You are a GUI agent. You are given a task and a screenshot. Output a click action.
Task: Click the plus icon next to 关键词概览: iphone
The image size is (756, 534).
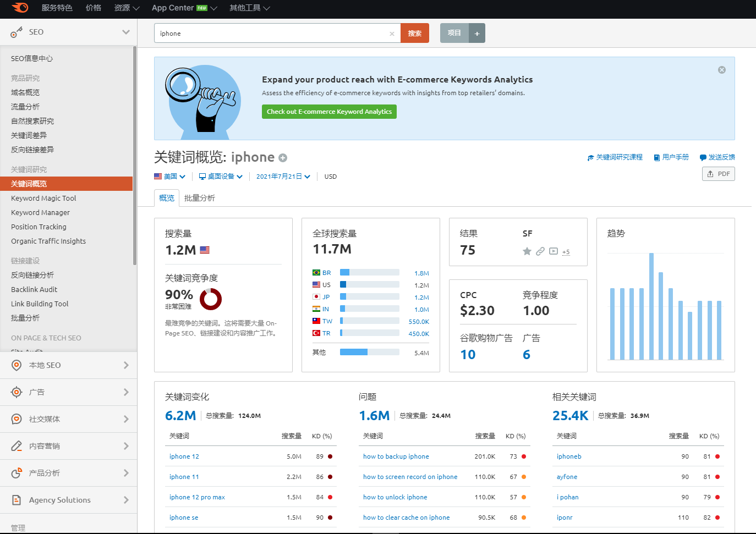(283, 158)
